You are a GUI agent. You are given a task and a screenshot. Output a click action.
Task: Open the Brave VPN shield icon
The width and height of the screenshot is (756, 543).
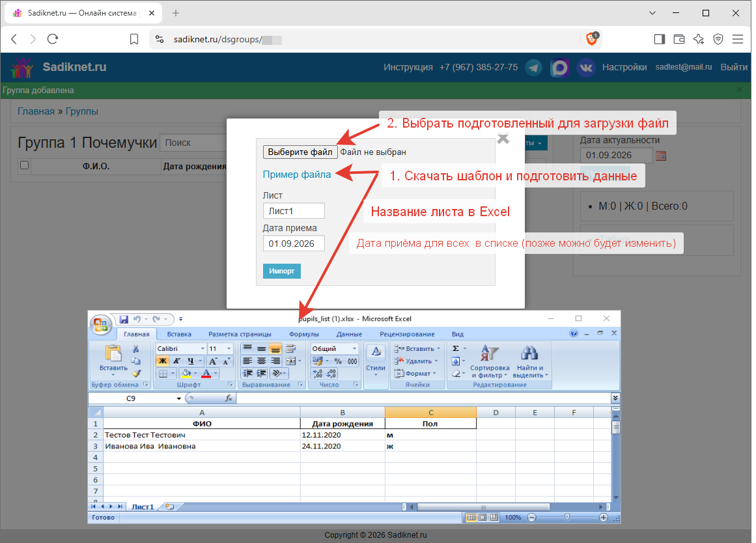718,39
